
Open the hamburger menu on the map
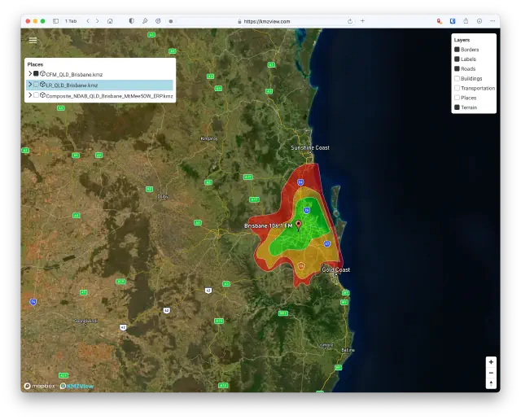tap(33, 40)
